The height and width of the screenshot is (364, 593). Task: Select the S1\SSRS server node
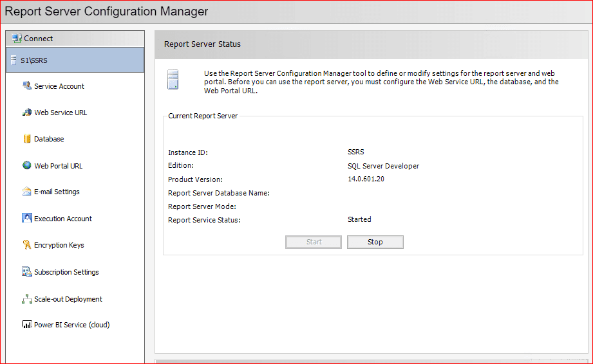(33, 60)
